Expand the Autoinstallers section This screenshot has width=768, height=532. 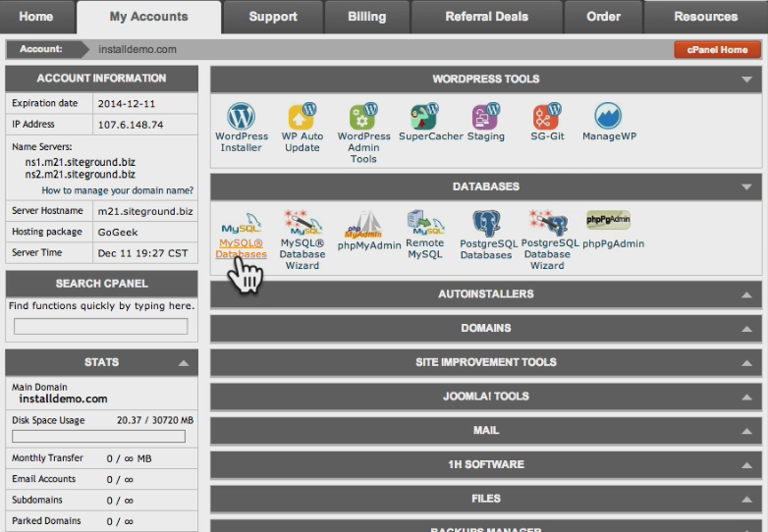(x=486, y=294)
